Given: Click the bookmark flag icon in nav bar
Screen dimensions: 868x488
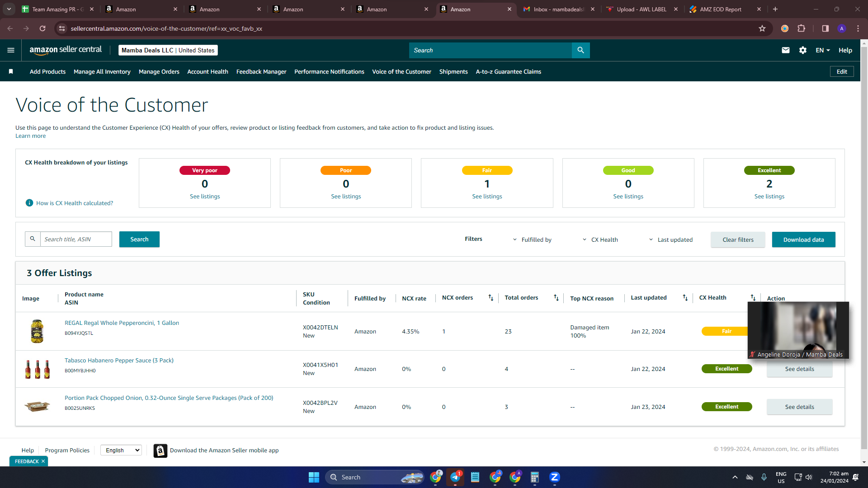Looking at the screenshot, I should tap(11, 71).
